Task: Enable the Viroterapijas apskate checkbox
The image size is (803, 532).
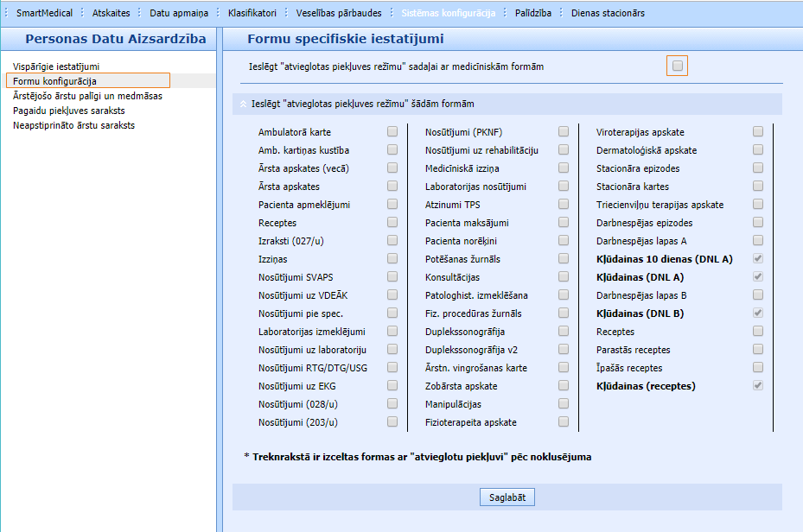Action: [758, 132]
